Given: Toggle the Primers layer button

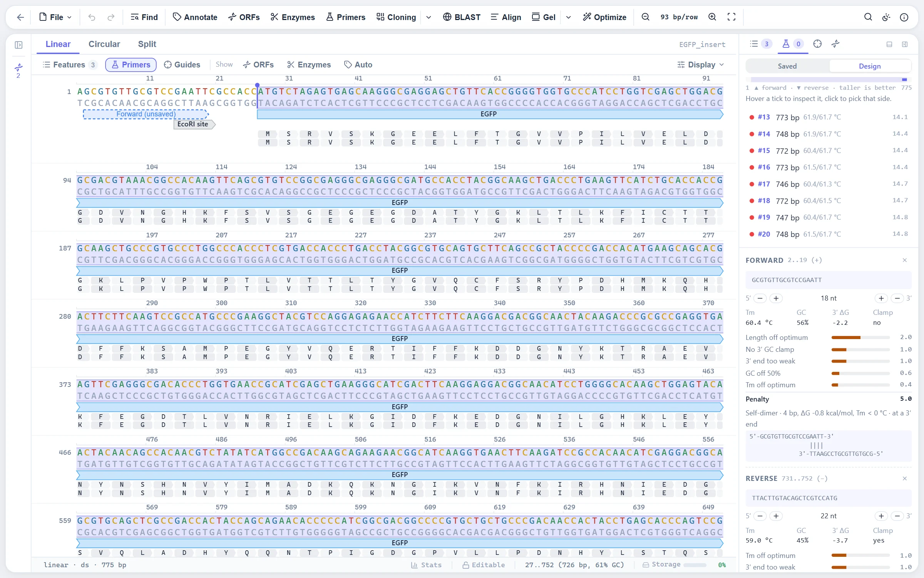Looking at the screenshot, I should click(x=131, y=65).
